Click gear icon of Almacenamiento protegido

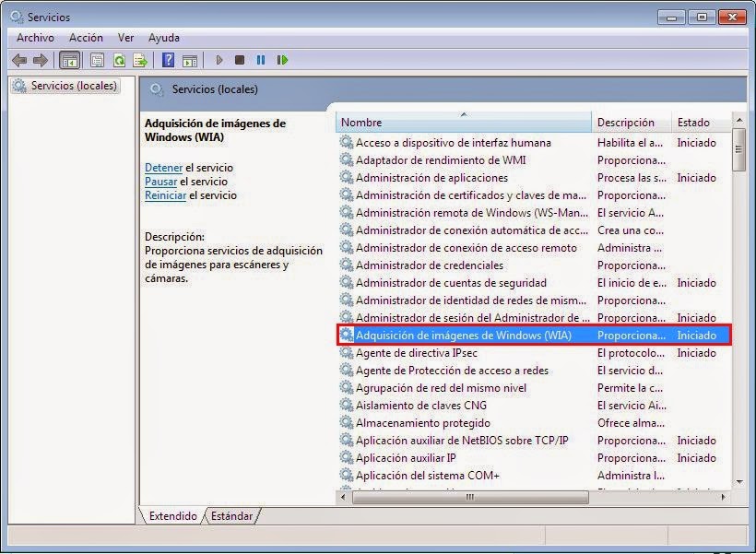click(x=346, y=422)
